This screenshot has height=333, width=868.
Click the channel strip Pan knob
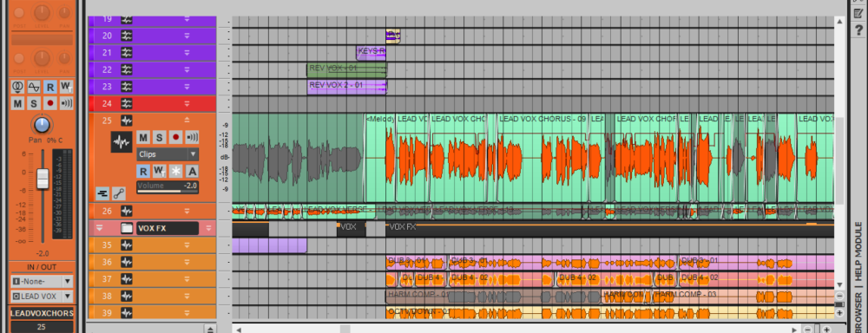pos(42,124)
